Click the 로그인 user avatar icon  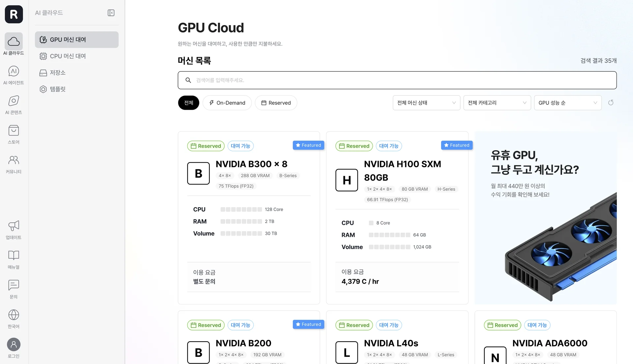click(14, 345)
